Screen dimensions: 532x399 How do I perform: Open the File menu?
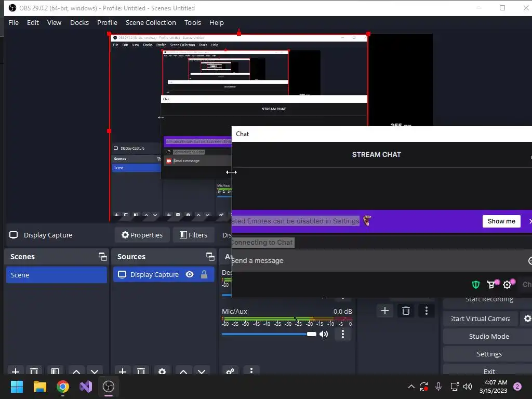point(14,22)
